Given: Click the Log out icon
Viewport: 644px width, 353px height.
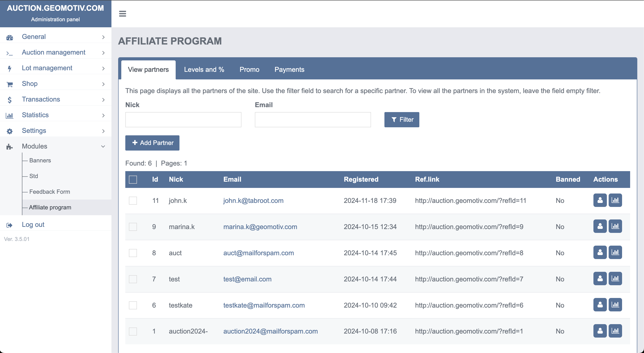Looking at the screenshot, I should [x=9, y=225].
